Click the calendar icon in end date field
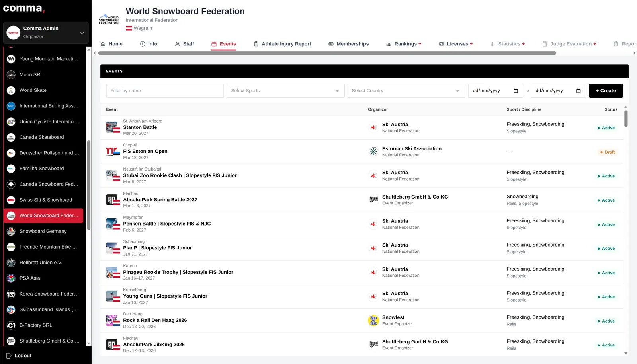637x364 pixels. [578, 91]
